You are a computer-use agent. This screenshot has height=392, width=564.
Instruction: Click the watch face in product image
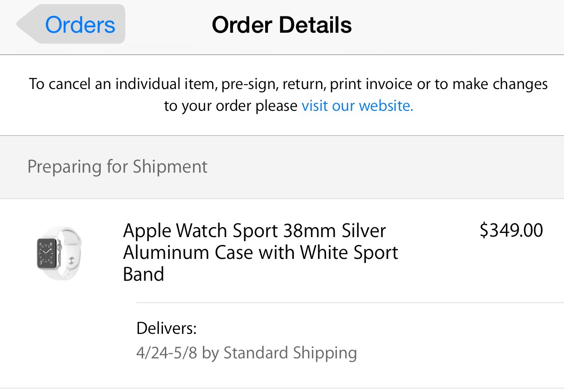[x=49, y=253]
